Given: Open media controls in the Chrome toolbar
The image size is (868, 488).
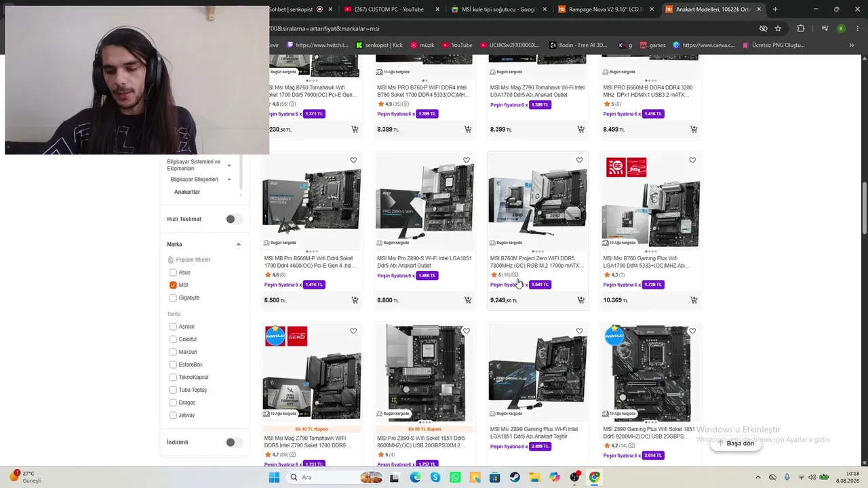Looking at the screenshot, I should point(825,28).
